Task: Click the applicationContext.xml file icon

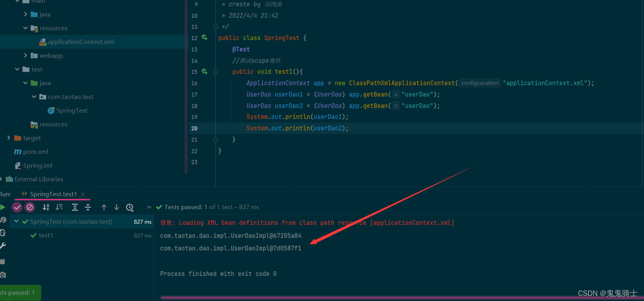Action: pyautogui.click(x=43, y=42)
